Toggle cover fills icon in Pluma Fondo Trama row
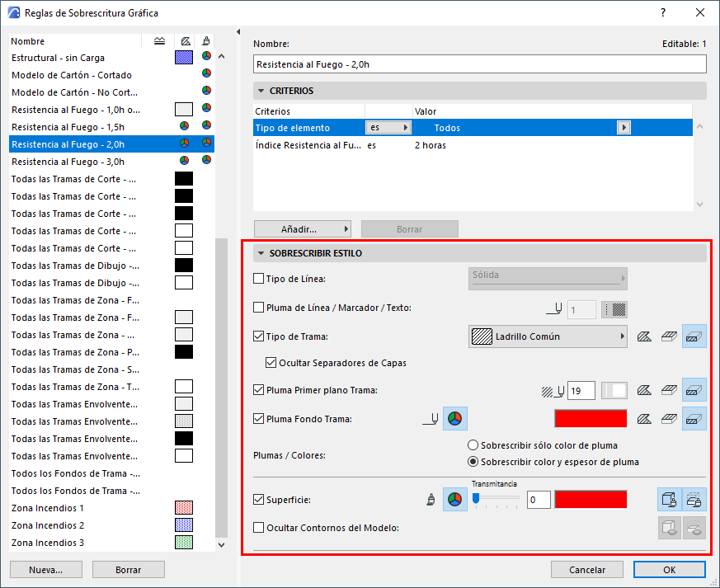 (669, 419)
